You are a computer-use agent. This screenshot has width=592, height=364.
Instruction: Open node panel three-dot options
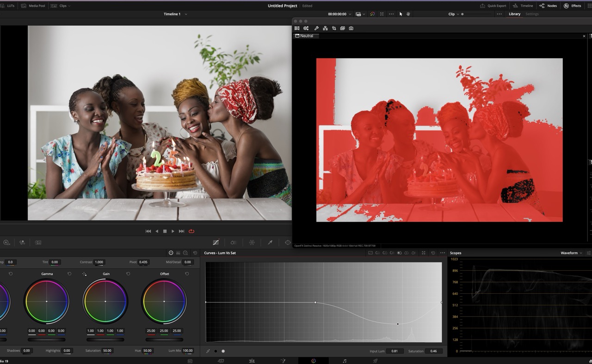[x=499, y=14]
